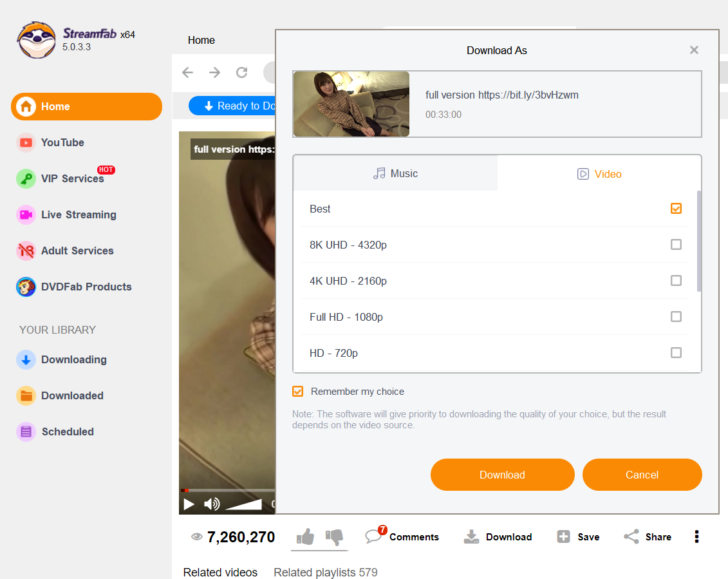Open the Live Streaming section
Viewport: 728px width, 579px height.
(x=66, y=214)
